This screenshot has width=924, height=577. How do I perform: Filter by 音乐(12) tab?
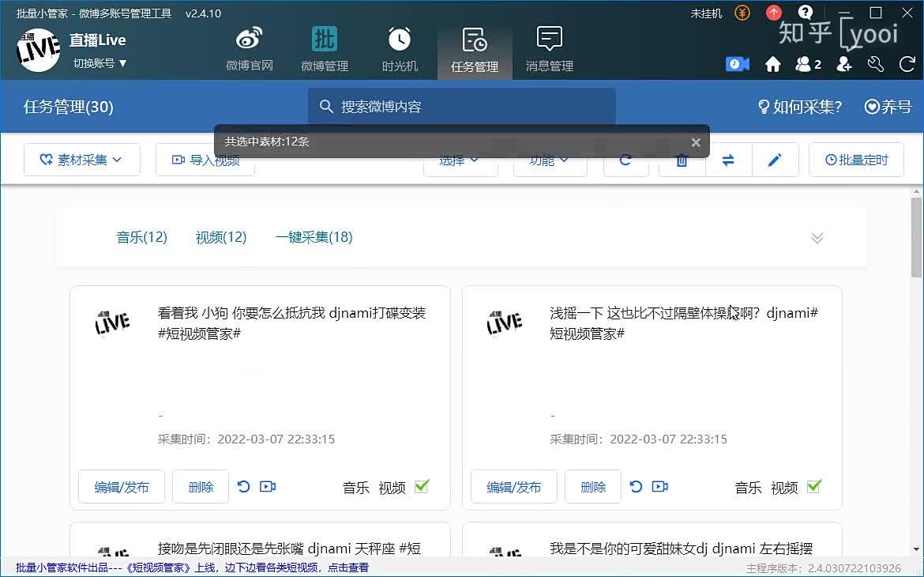pos(142,237)
